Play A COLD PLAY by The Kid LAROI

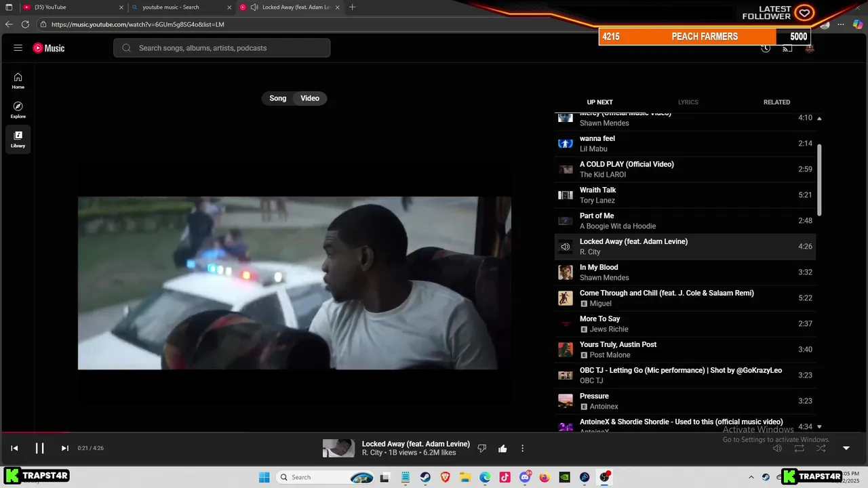click(x=685, y=169)
